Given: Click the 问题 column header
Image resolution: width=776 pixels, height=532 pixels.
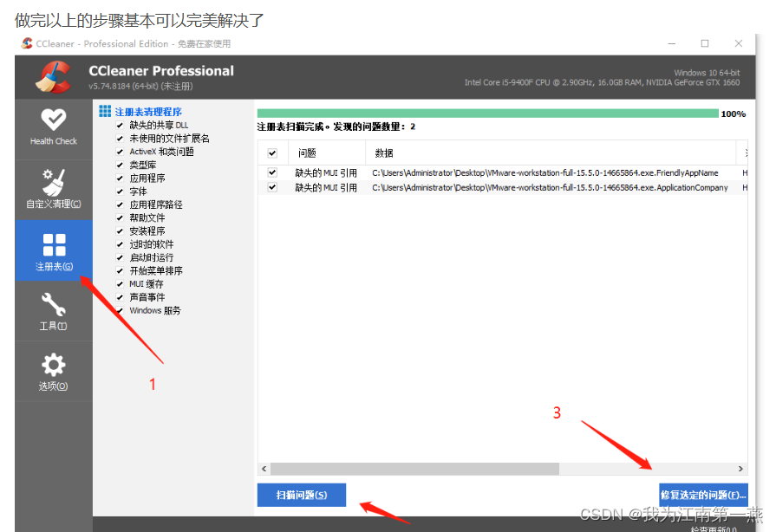Looking at the screenshot, I should pos(327,153).
